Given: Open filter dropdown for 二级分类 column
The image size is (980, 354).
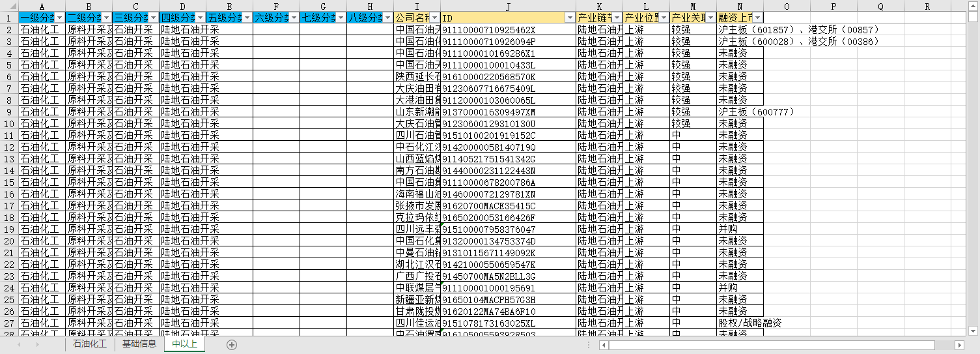Looking at the screenshot, I should click(107, 18).
